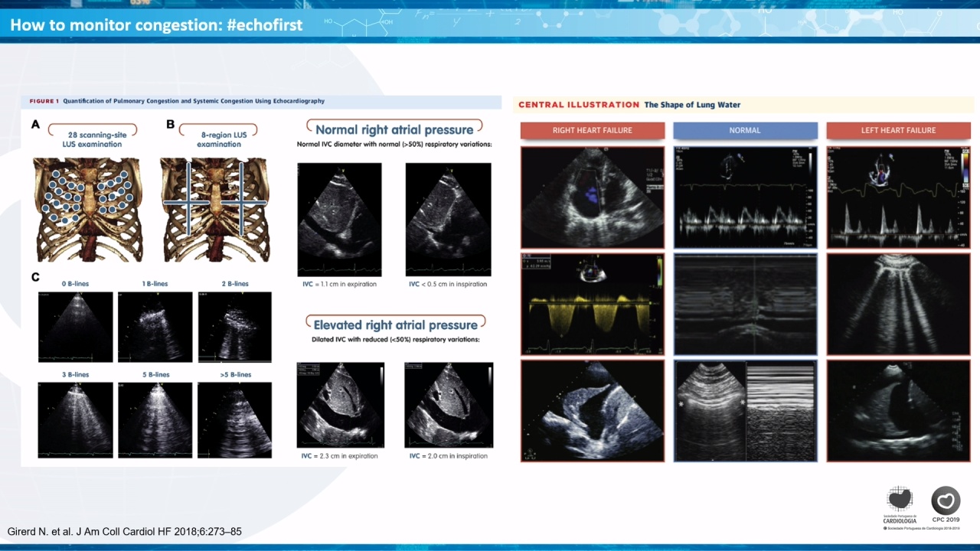Select the 'CENTRAL ILLUSTRATION' title text
The image size is (980, 551).
(x=579, y=105)
